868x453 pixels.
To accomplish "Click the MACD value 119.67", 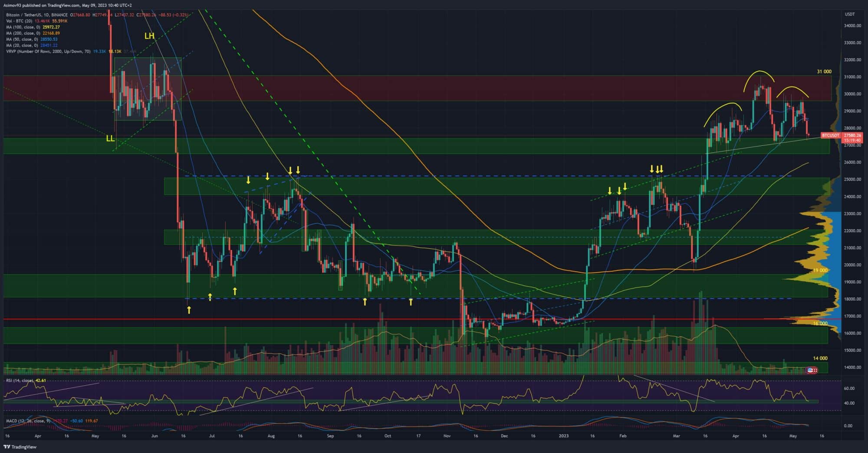I will 91,421.
